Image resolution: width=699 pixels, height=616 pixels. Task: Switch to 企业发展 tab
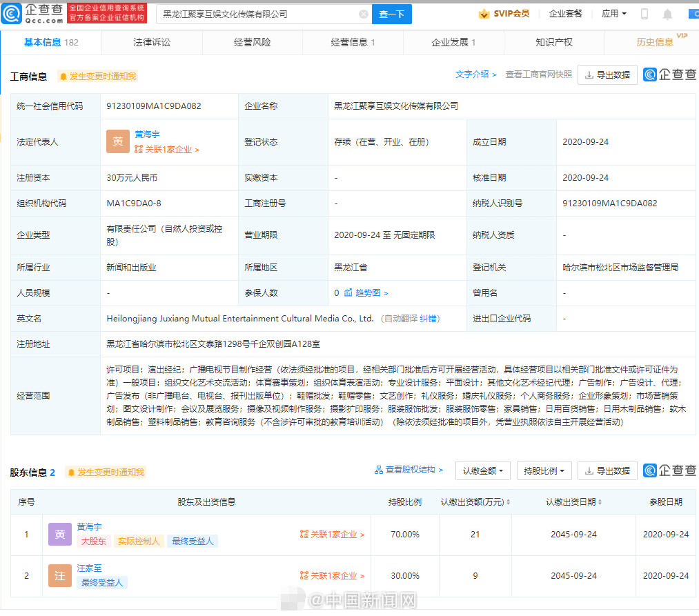453,42
